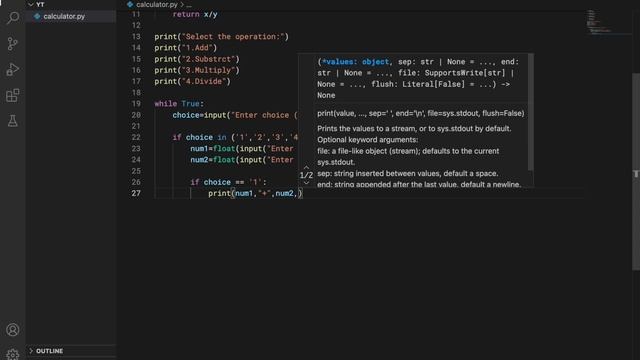Open the Search view in activity bar
Viewport: 640px width, 360px height.
[13, 18]
